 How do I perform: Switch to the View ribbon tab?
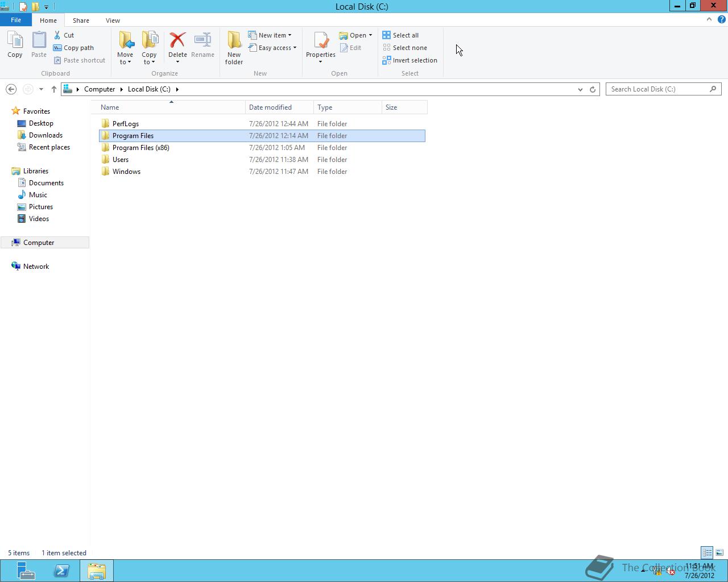[113, 20]
